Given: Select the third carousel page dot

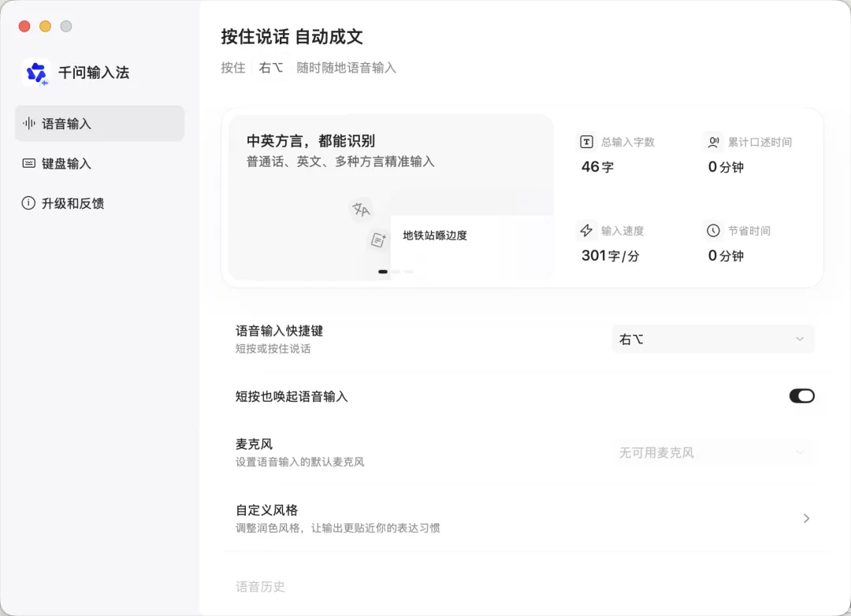Looking at the screenshot, I should [409, 271].
